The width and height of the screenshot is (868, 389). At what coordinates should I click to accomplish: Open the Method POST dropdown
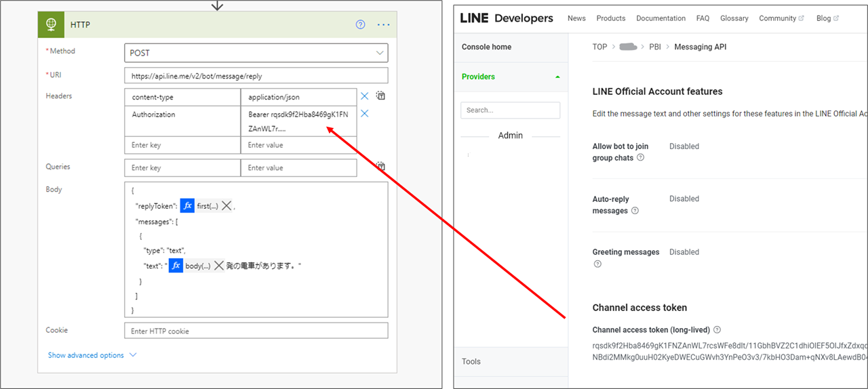(x=256, y=53)
